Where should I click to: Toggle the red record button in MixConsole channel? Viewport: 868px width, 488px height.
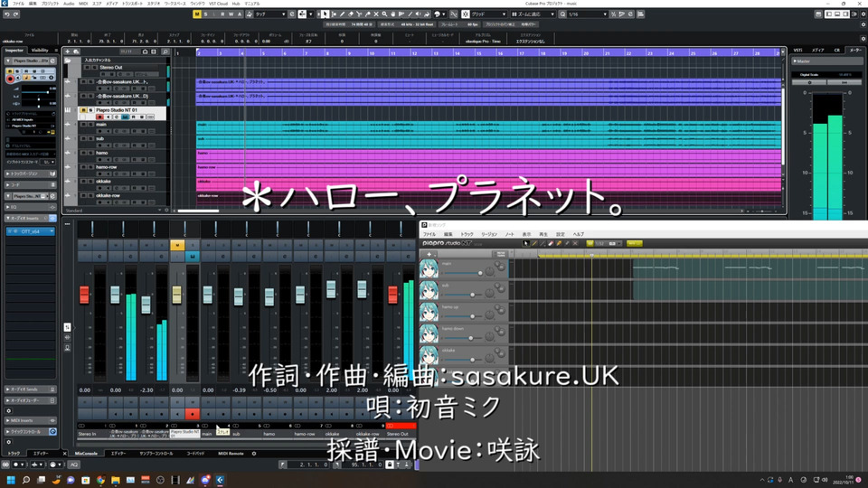click(192, 413)
